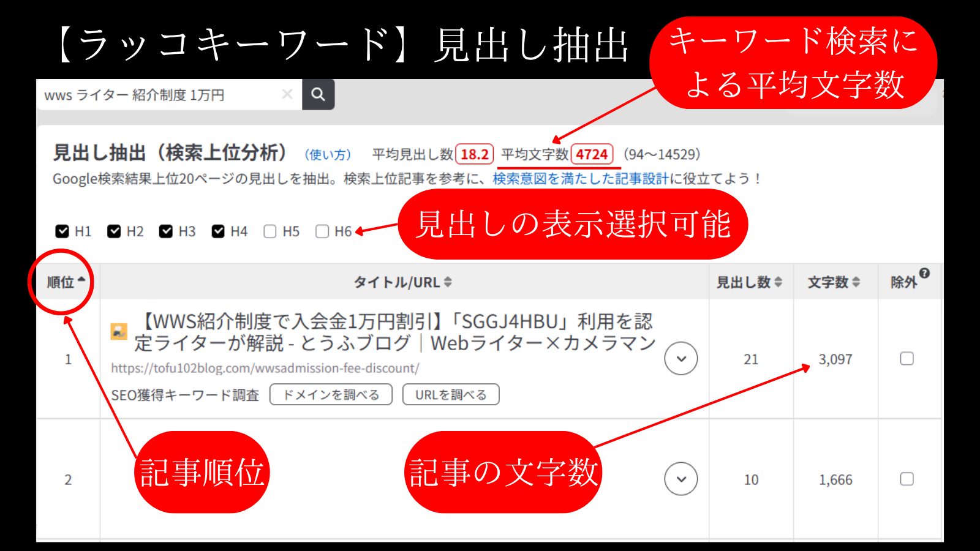This screenshot has height=551, width=980.
Task: Enable the H5 heading checkbox
Action: (270, 231)
